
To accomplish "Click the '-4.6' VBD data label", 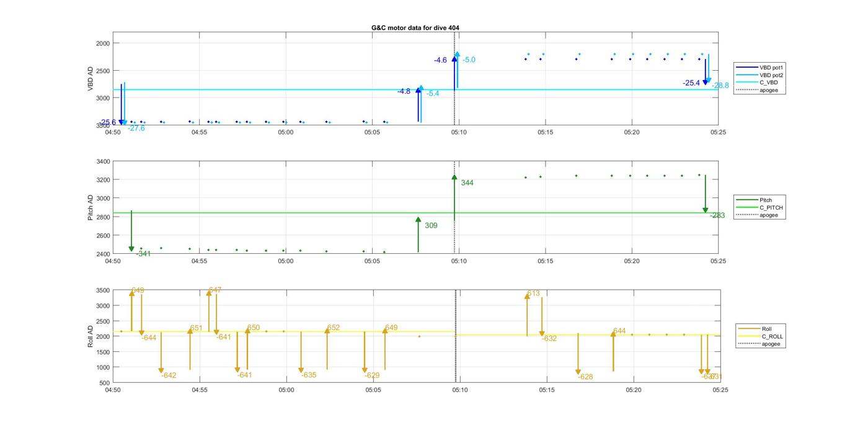I will click(x=440, y=60).
